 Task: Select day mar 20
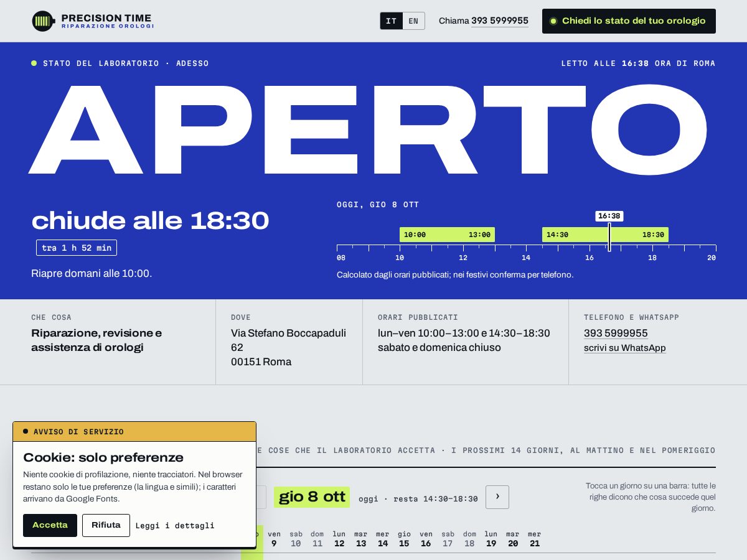pos(513,539)
